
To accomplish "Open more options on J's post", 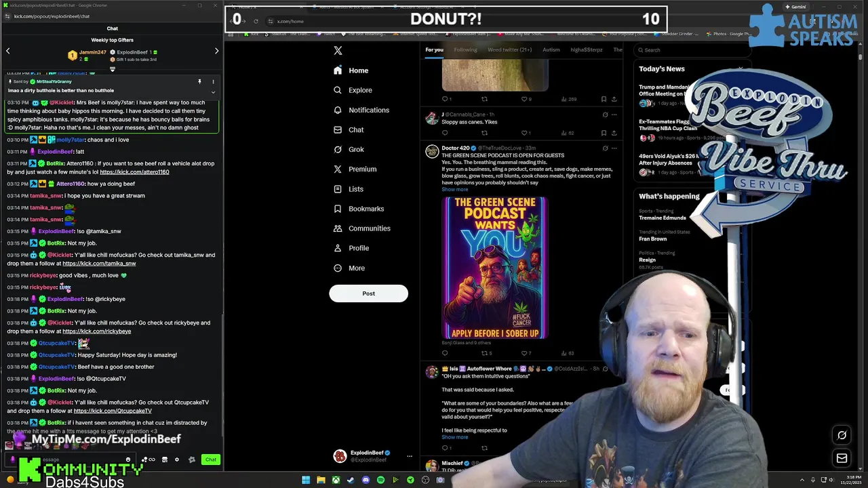I will tap(614, 115).
